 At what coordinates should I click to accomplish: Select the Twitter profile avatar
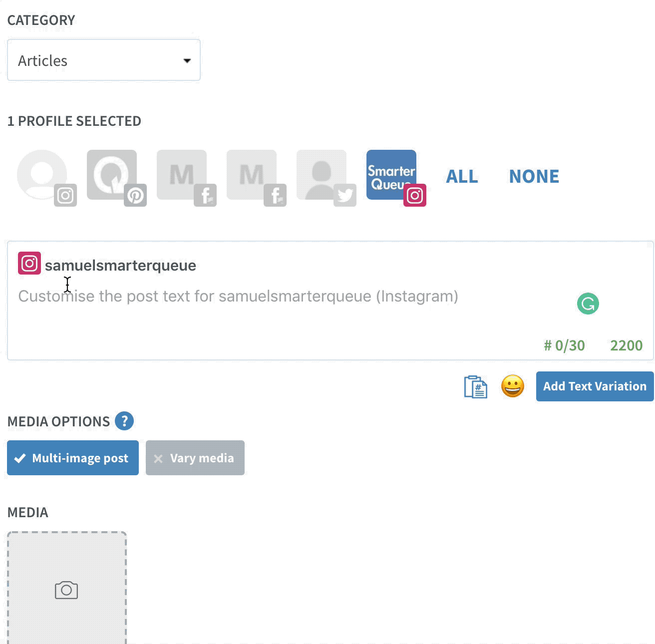pyautogui.click(x=322, y=175)
